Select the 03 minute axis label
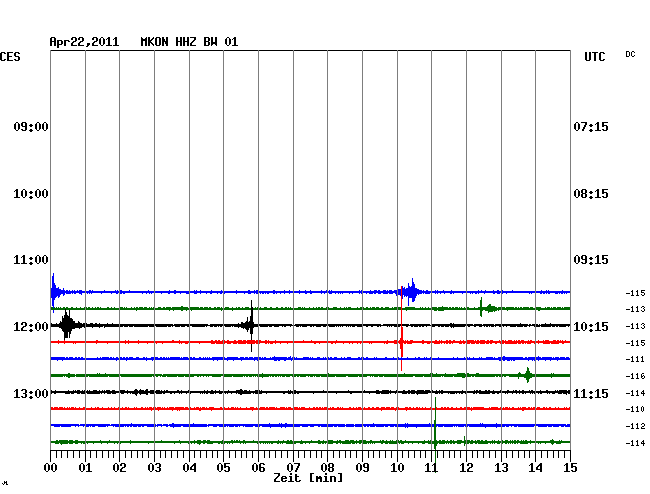This screenshot has height=494, width=650. pos(154,467)
